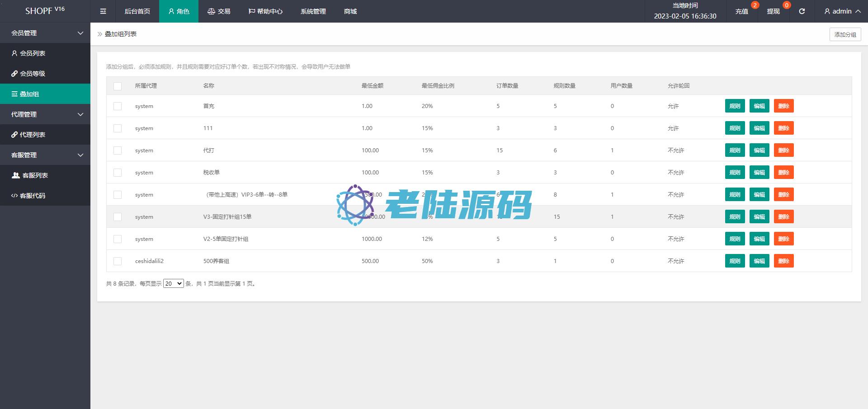Switch to the 交易 top menu
The width and height of the screenshot is (868, 409).
(x=219, y=11)
